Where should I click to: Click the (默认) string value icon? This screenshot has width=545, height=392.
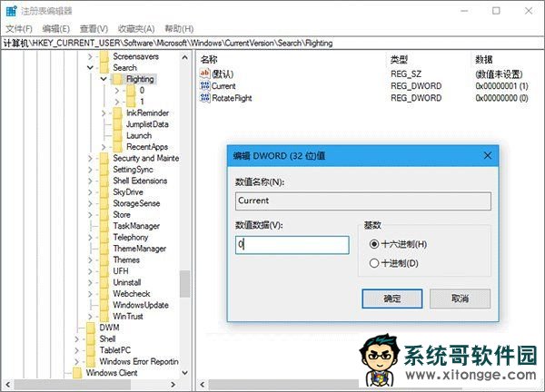pos(204,73)
